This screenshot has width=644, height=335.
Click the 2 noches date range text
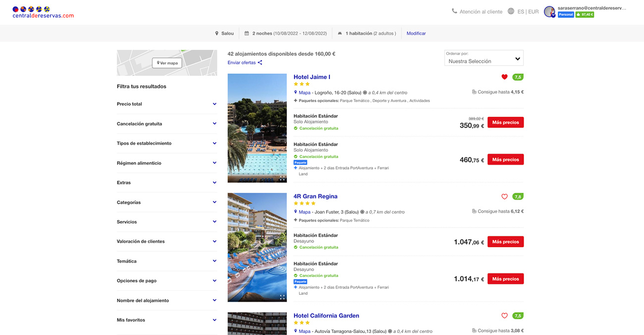tap(290, 33)
